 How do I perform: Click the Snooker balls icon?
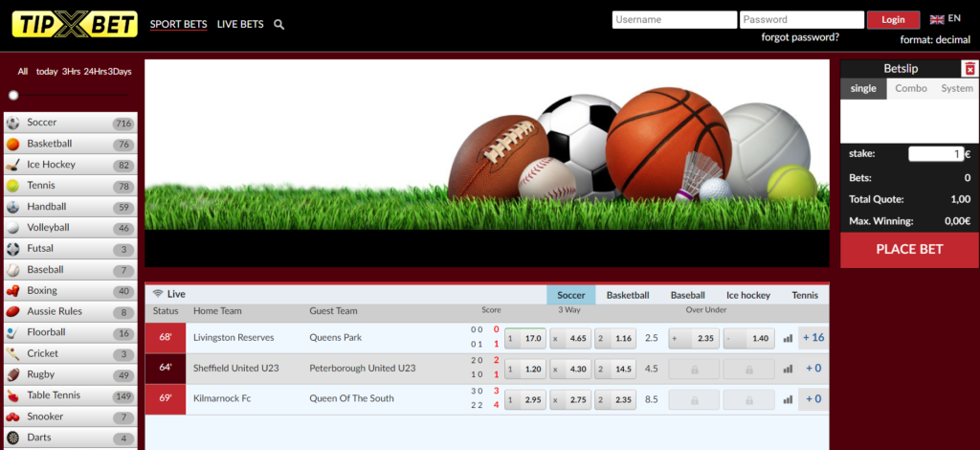coord(13,416)
